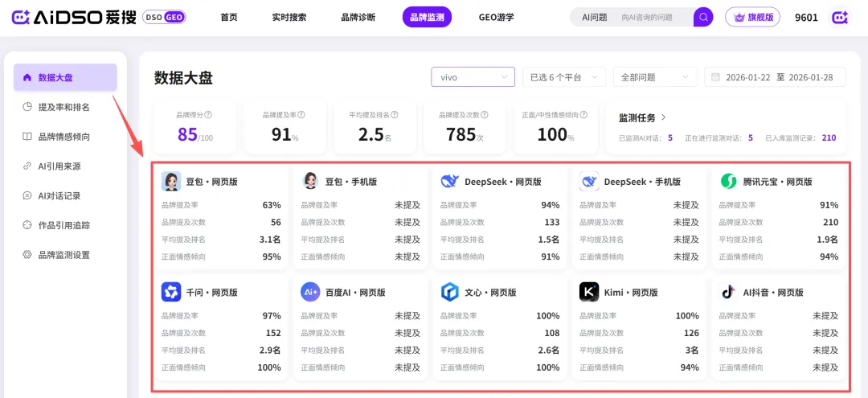Click calendar icon in date range field
Screen dimensions: 868x398
(715, 77)
